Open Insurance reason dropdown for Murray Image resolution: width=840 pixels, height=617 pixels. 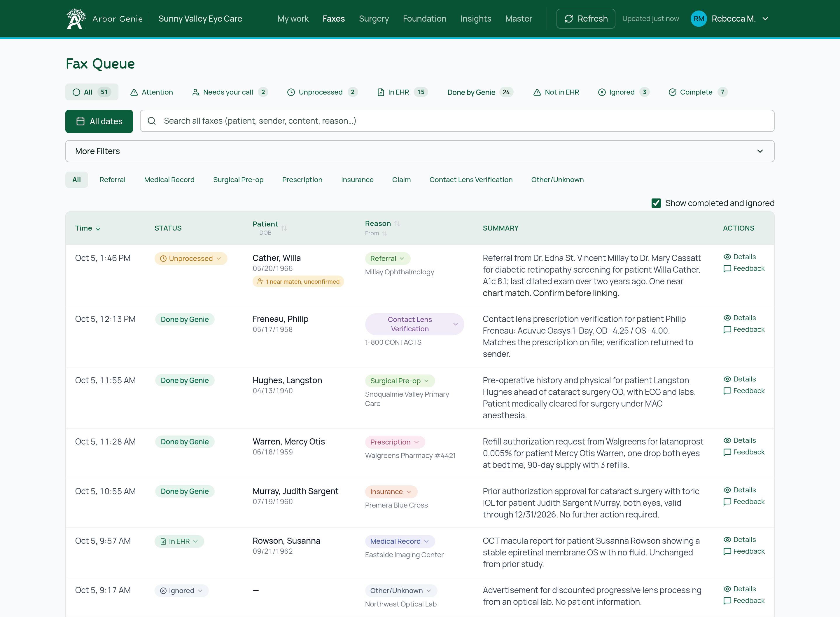click(x=391, y=492)
